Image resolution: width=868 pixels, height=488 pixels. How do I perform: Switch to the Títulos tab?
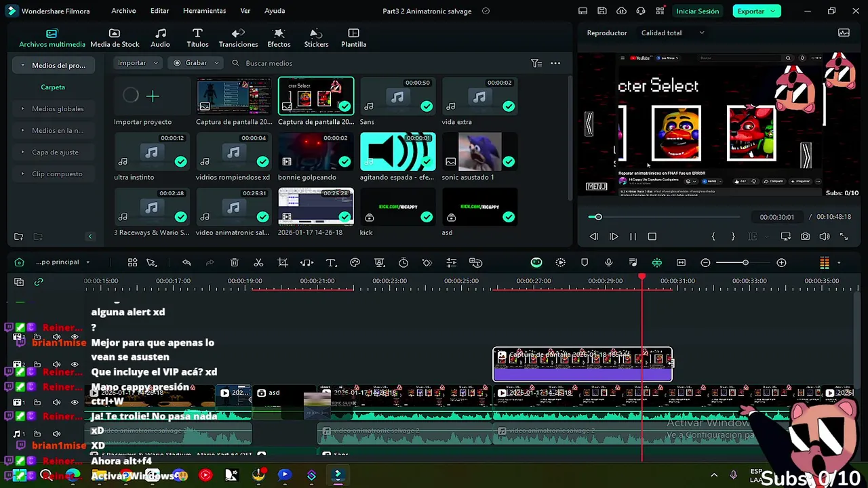(197, 38)
